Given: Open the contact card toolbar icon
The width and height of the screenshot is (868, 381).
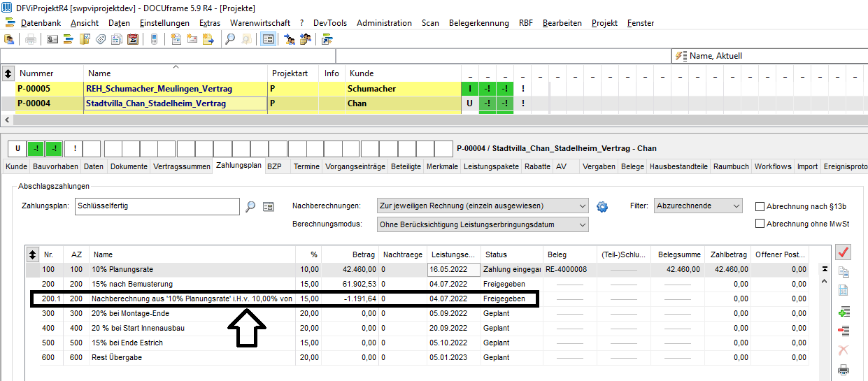Looking at the screenshot, I should tap(52, 39).
